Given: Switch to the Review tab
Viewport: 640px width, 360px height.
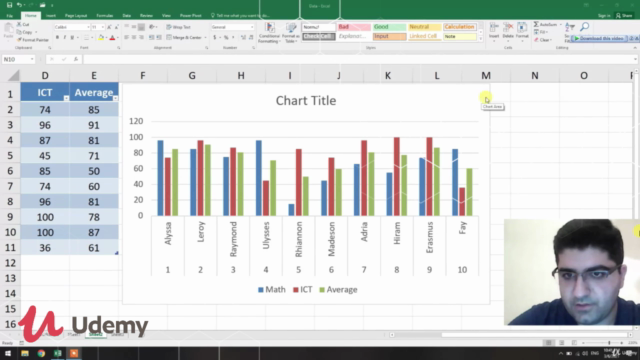Looking at the screenshot, I should pyautogui.click(x=146, y=16).
